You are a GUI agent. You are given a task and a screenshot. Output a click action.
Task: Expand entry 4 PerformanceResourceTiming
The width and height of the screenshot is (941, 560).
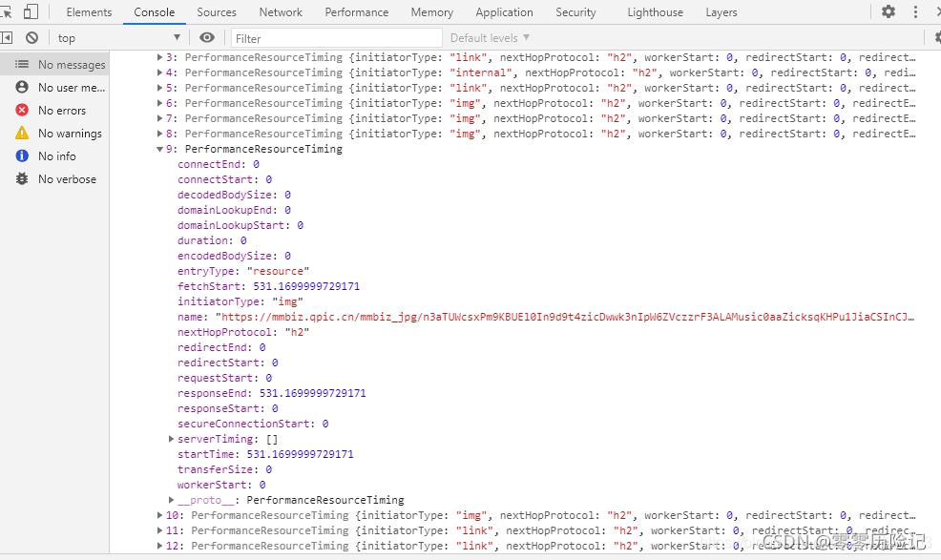pos(159,73)
